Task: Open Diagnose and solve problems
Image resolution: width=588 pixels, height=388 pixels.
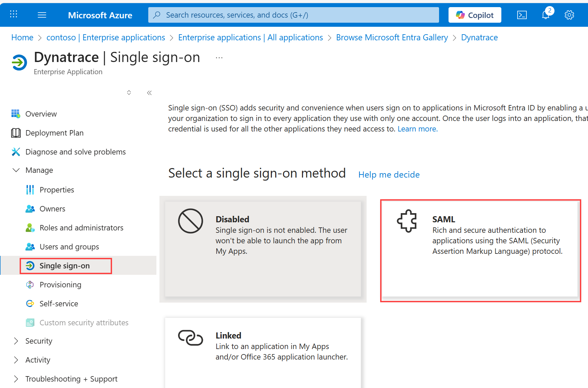Action: pos(75,152)
